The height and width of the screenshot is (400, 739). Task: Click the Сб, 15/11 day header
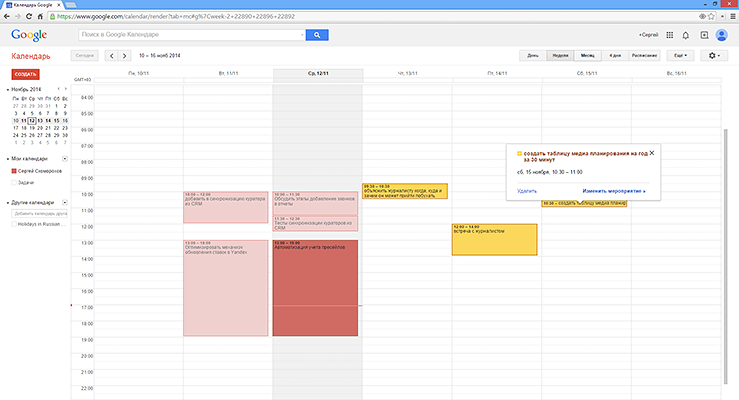tap(587, 73)
